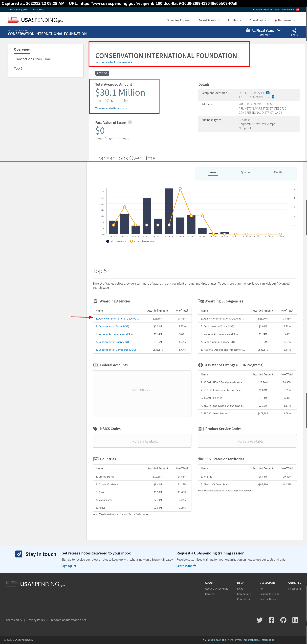Click the NAICS Codes tag icon
The height and width of the screenshot is (644, 307).
95,429
